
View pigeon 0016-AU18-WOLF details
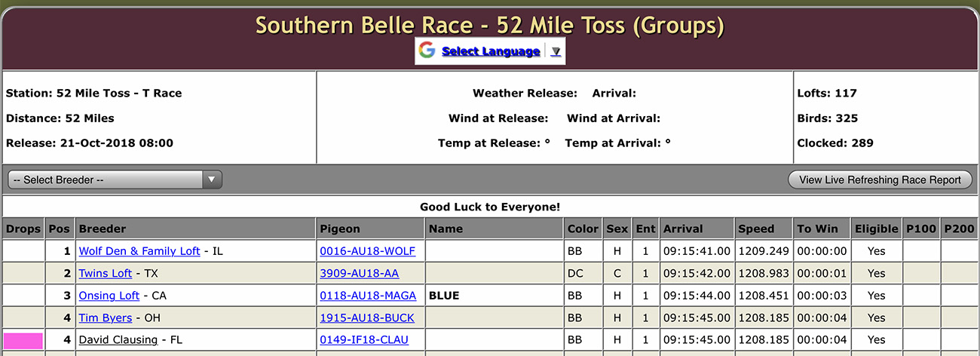[x=368, y=251]
